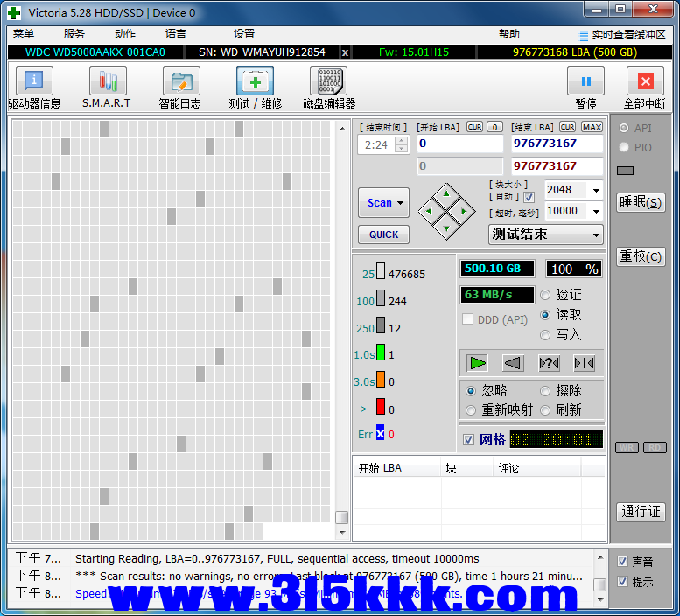The height and width of the screenshot is (616, 680).
Task: Open the service (服务) menu
Action: pos(74,34)
